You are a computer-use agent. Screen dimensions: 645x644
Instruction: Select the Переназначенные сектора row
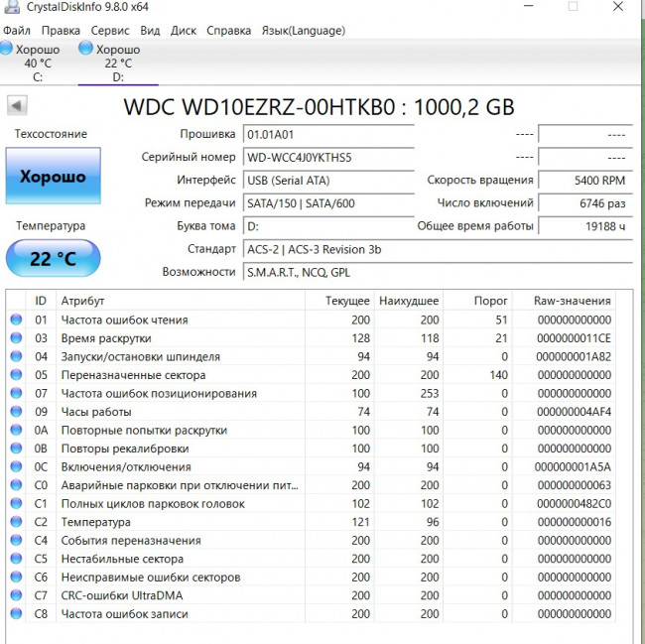coord(311,375)
